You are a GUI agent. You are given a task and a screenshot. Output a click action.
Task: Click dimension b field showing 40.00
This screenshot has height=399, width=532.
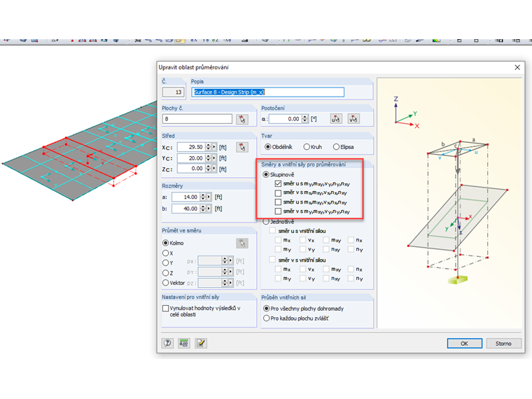185,209
